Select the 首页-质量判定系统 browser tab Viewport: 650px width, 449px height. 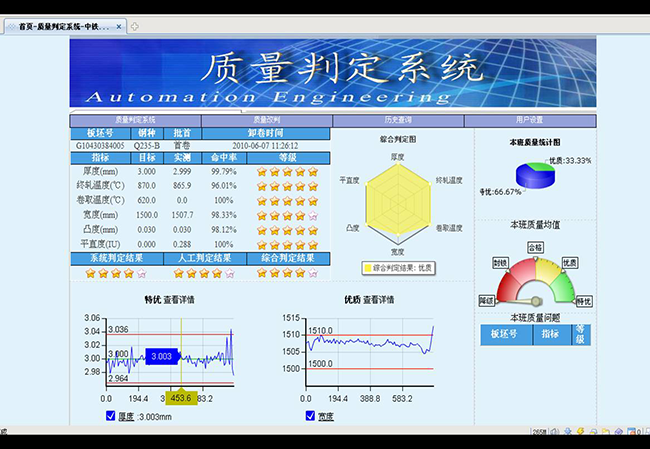[64, 27]
